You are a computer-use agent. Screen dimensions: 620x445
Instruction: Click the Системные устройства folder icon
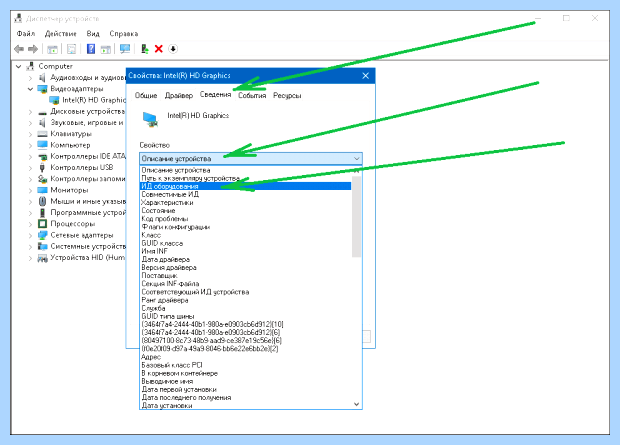42,246
